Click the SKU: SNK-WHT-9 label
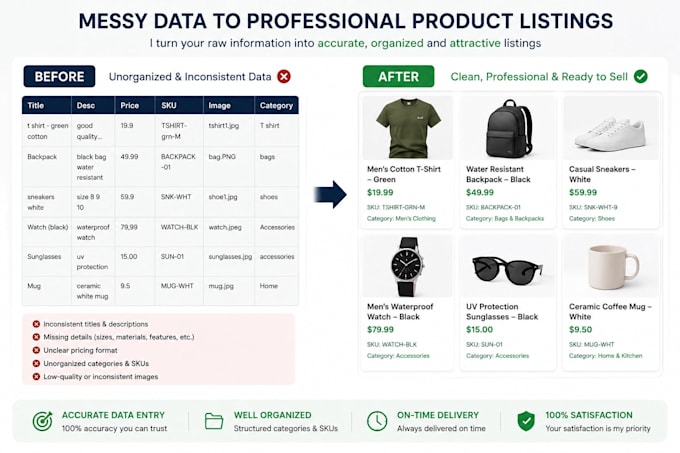680x453 pixels. [593, 208]
